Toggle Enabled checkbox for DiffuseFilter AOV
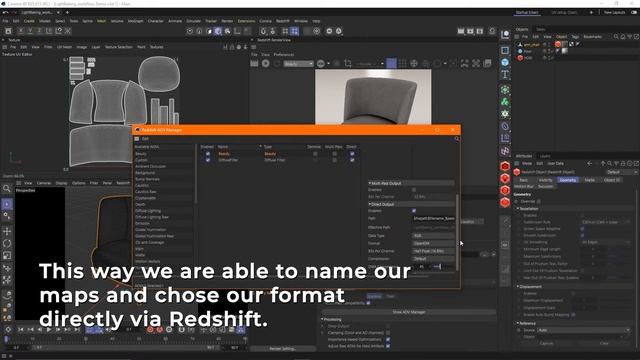This screenshot has width=640, height=360. click(208, 160)
